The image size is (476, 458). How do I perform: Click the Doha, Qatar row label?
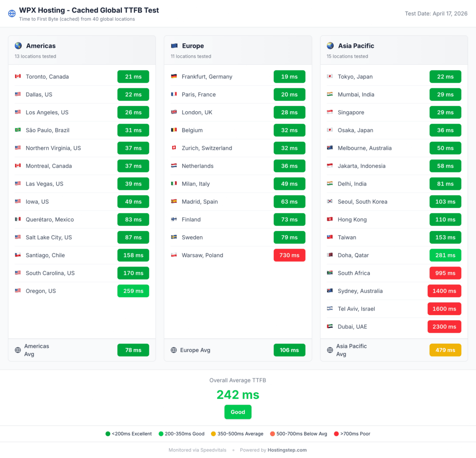(x=353, y=255)
